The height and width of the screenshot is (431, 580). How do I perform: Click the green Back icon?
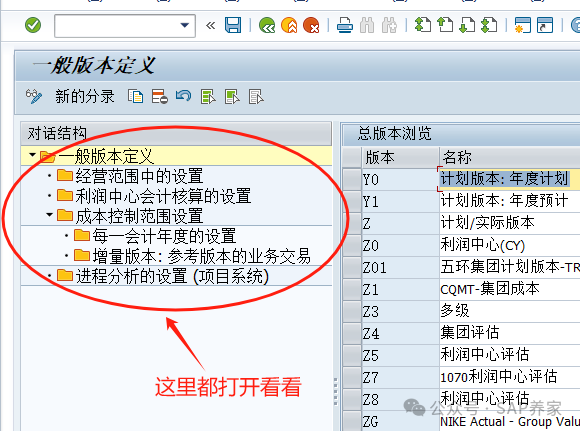[267, 26]
